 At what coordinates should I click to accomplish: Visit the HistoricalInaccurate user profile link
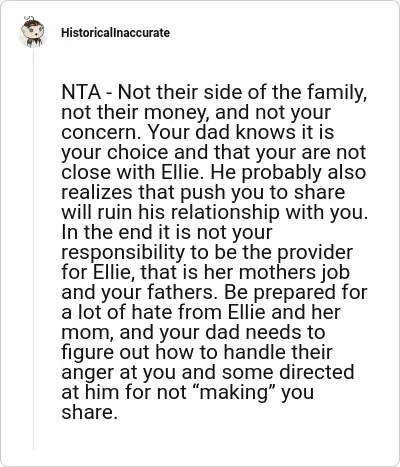[x=115, y=33]
